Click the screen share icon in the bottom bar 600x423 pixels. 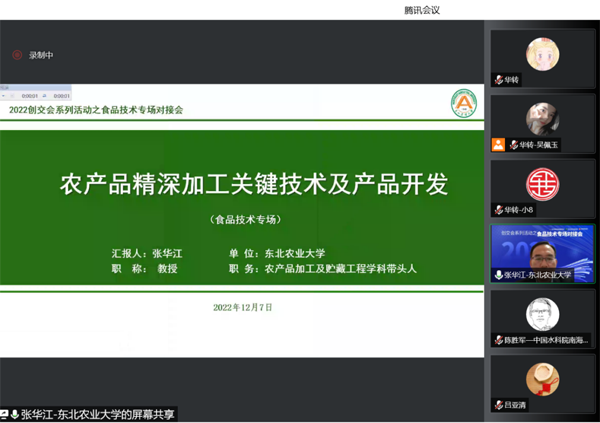[x=4, y=415]
